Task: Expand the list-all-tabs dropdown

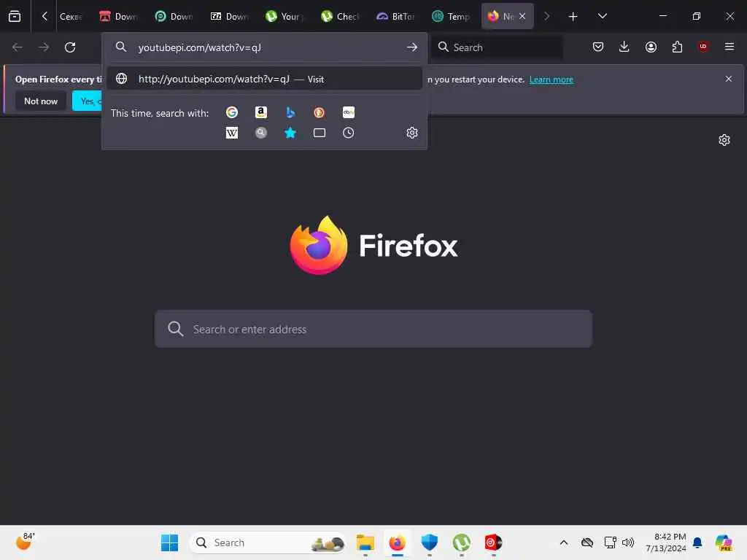Action: tap(602, 16)
